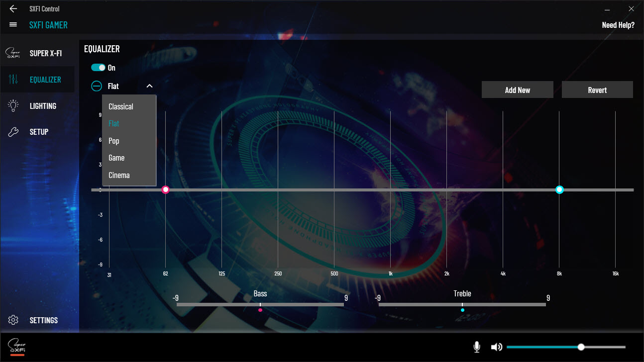Image resolution: width=644 pixels, height=362 pixels.
Task: Click the Super X-Fi logo at bottom left
Action: pyautogui.click(x=17, y=347)
